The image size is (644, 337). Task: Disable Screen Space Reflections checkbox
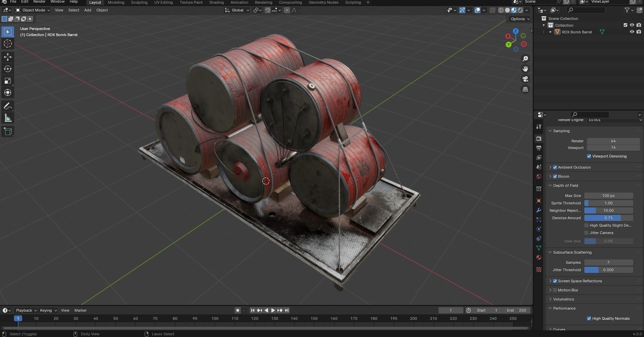pos(555,281)
